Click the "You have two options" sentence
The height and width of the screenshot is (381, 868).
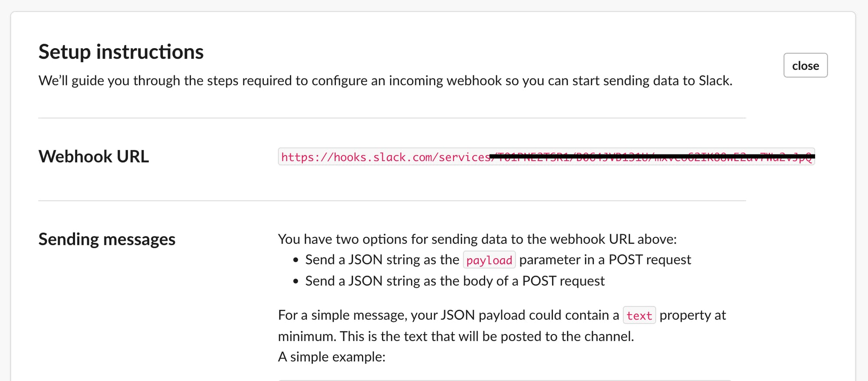pyautogui.click(x=477, y=239)
